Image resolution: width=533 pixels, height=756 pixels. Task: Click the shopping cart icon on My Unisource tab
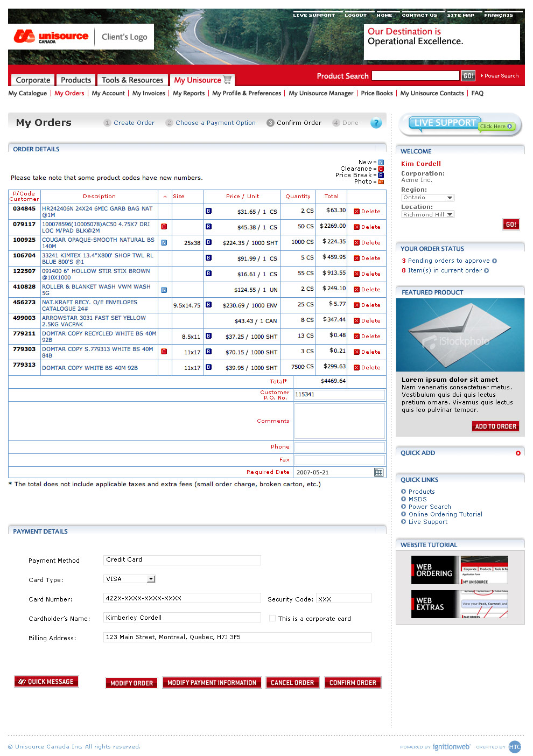(227, 80)
